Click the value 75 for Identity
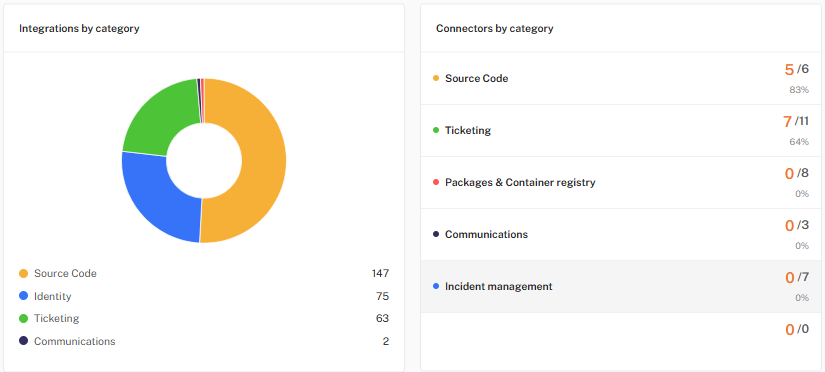 [383, 296]
